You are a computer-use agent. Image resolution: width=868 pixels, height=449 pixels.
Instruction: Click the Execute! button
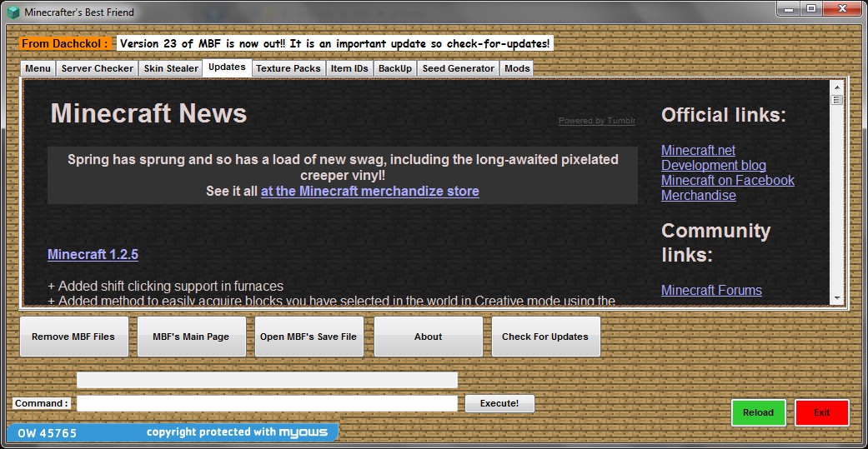[499, 404]
